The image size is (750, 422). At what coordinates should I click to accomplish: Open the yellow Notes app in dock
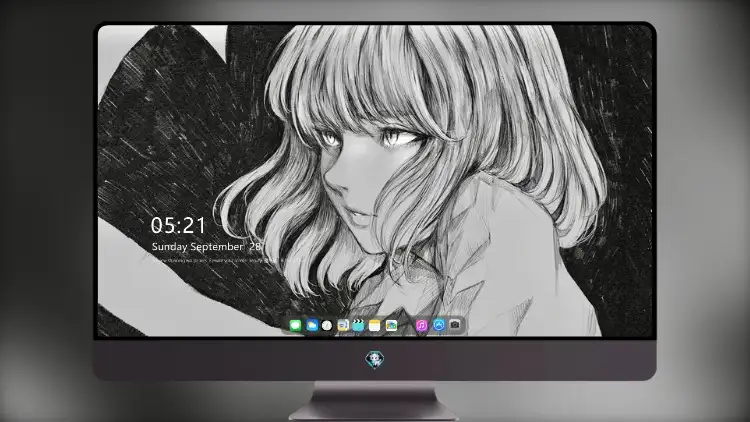point(375,326)
